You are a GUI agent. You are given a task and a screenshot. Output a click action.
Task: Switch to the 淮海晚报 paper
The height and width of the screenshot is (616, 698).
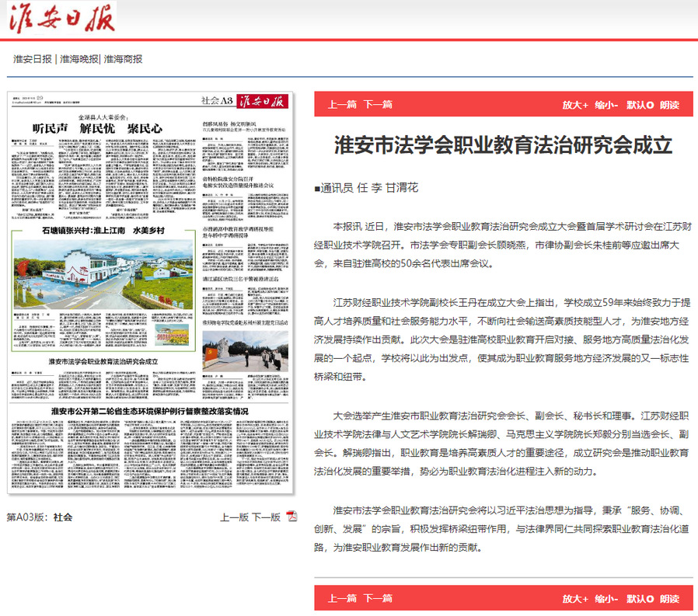[79, 59]
